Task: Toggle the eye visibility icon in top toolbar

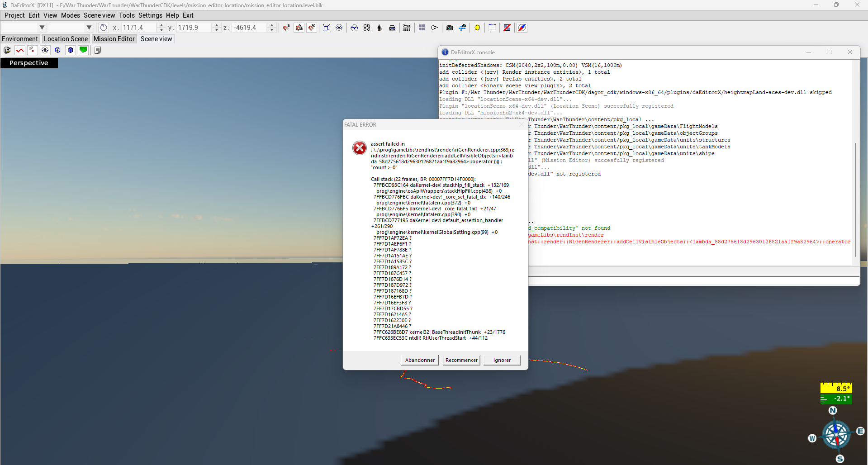Action: (339, 28)
